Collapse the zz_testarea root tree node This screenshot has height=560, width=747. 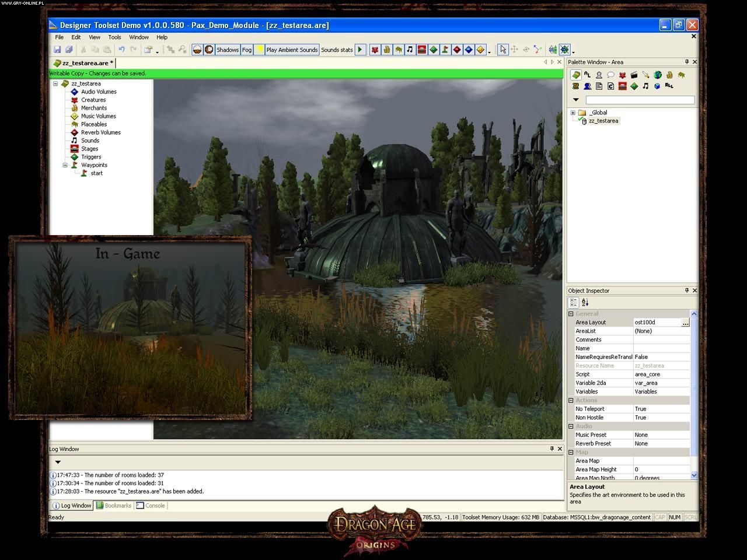pos(55,83)
